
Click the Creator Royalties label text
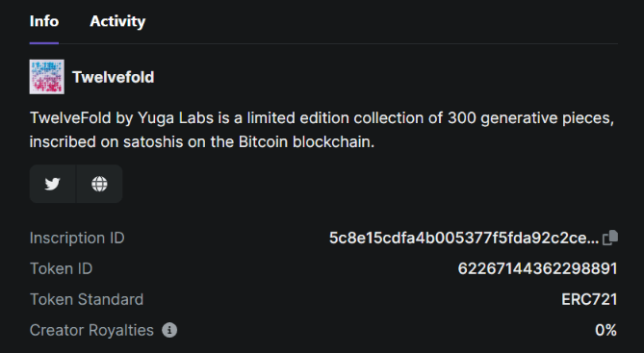[x=91, y=330]
